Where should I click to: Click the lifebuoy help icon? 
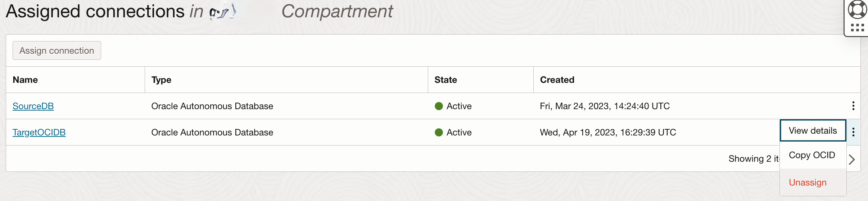pyautogui.click(x=858, y=10)
